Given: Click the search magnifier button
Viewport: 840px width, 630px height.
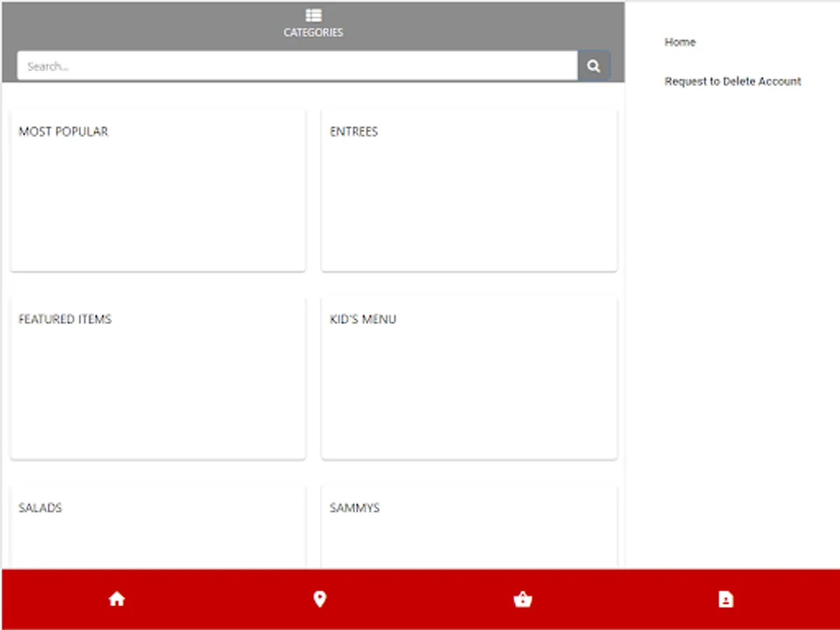Looking at the screenshot, I should (x=594, y=66).
